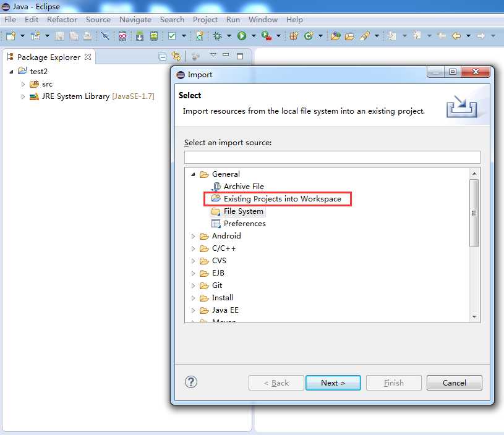504x435 pixels.
Task: Open the Refactor menu
Action: point(62,20)
